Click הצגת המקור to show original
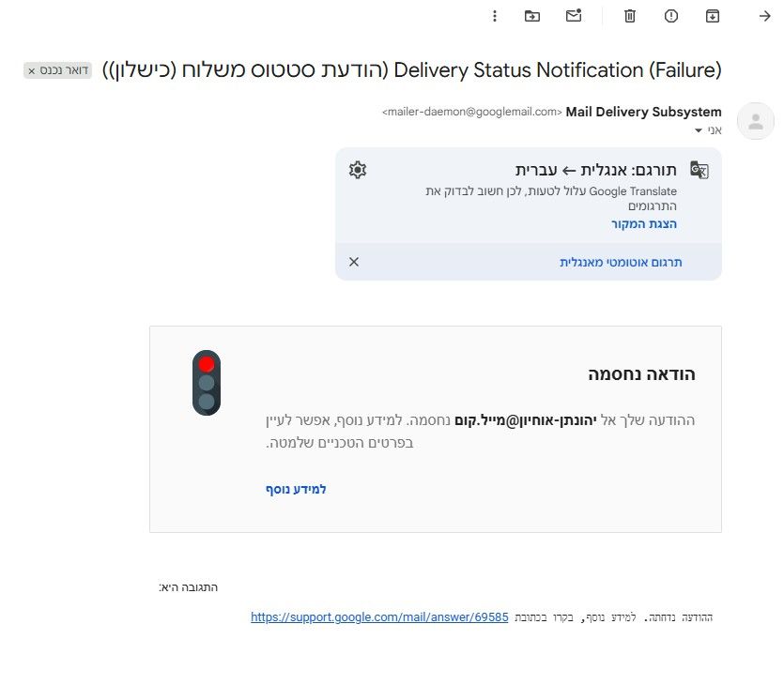 point(644,224)
